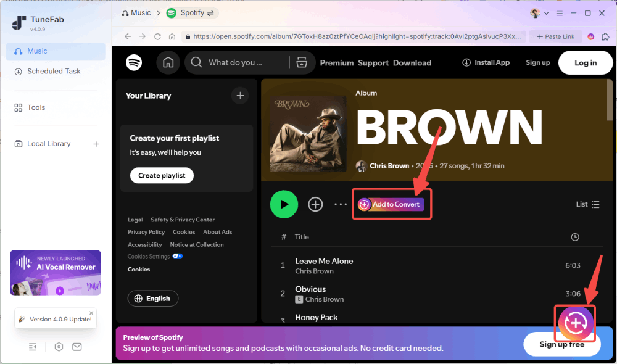617x364 pixels.
Task: Click the Spotify page vertical scrollbar
Action: [610, 99]
